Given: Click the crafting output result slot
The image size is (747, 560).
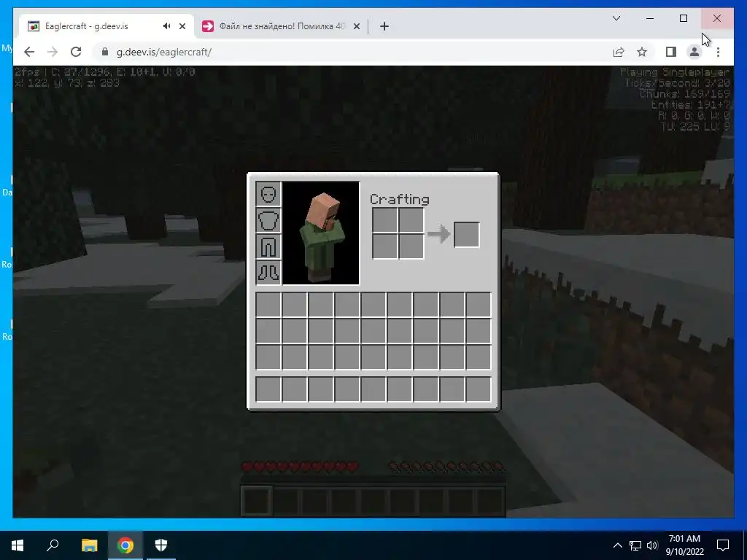Looking at the screenshot, I should pos(466,234).
